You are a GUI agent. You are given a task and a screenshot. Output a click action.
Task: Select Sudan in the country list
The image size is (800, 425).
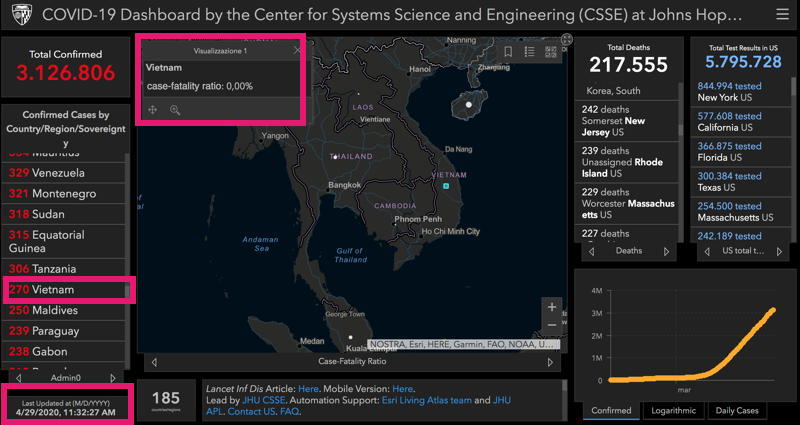coord(64,214)
